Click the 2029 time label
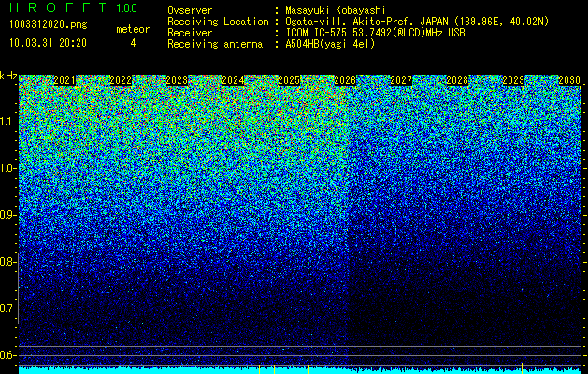 (x=513, y=80)
